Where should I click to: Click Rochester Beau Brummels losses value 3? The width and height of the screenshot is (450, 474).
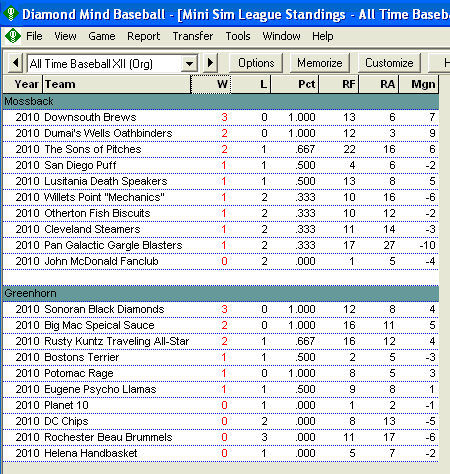(264, 437)
